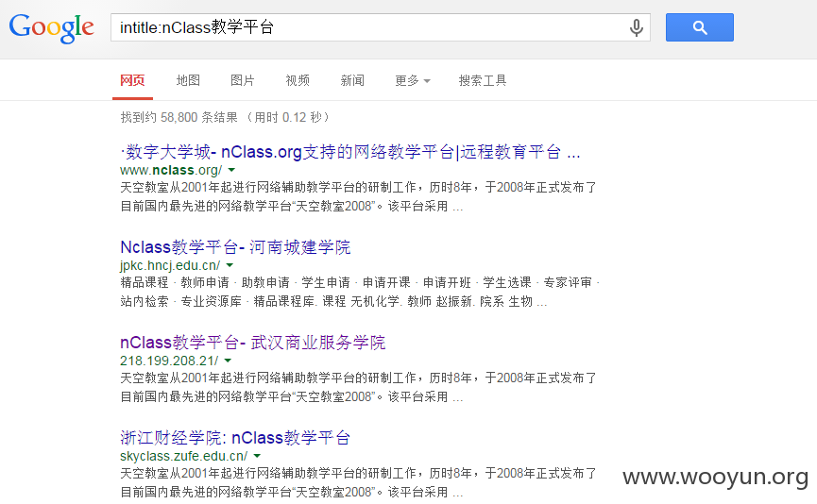The width and height of the screenshot is (817, 504).
Task: Switch to the 地图 tab
Action: coord(188,81)
